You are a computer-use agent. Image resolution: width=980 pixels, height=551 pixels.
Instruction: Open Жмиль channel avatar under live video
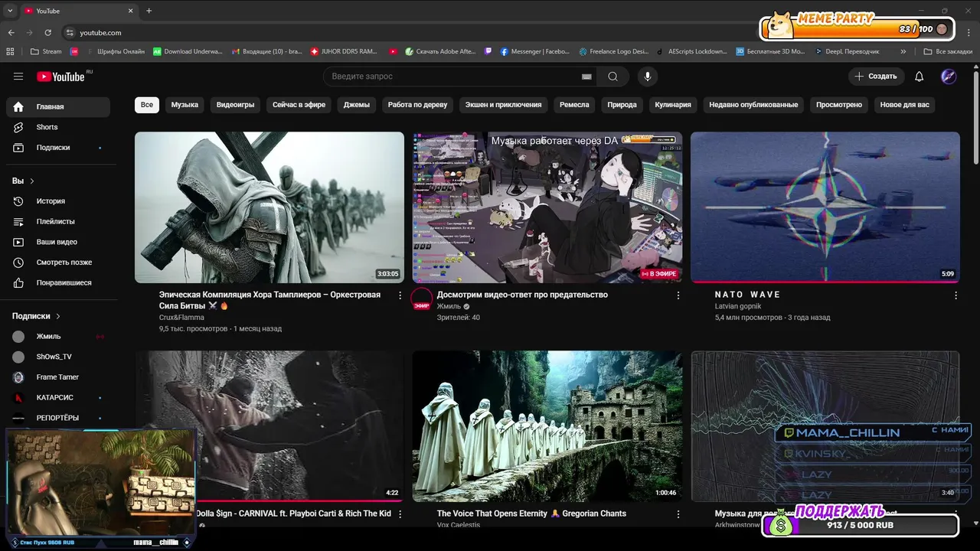[x=422, y=300]
